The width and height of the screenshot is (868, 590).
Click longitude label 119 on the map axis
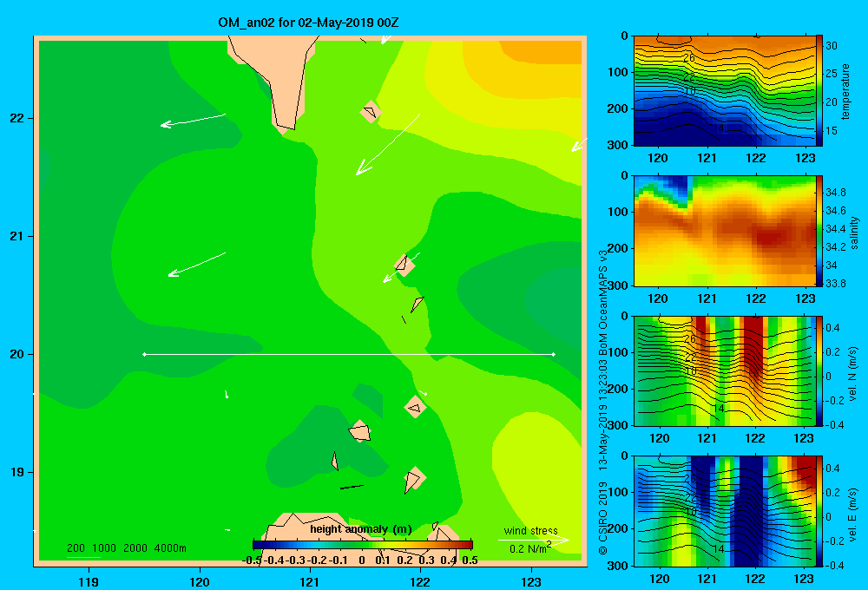[89, 581]
